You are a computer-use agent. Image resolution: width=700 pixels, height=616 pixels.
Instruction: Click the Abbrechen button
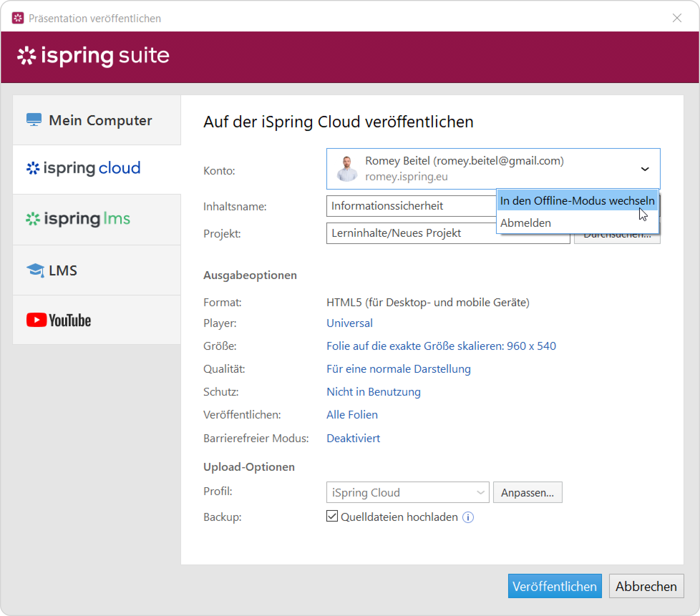click(646, 586)
